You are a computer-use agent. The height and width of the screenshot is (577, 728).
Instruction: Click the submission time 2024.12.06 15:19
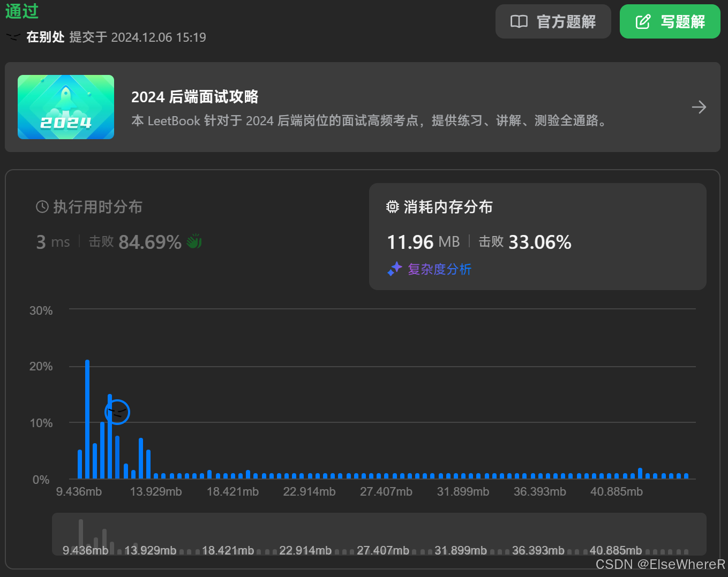[159, 37]
